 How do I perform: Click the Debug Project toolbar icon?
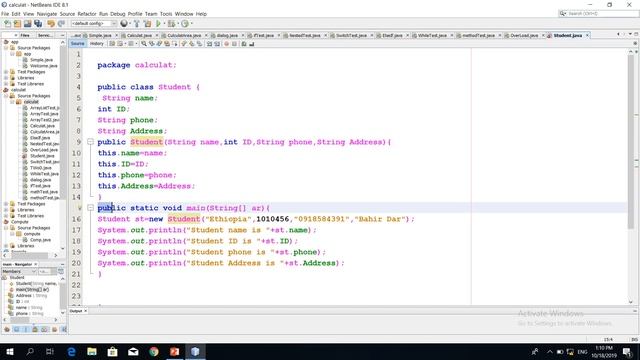(x=171, y=24)
